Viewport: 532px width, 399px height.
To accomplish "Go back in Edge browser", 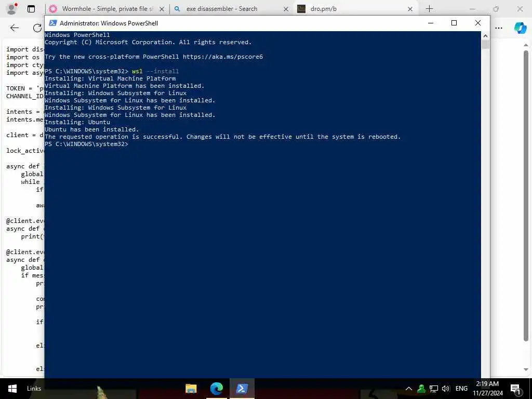I will click(14, 28).
